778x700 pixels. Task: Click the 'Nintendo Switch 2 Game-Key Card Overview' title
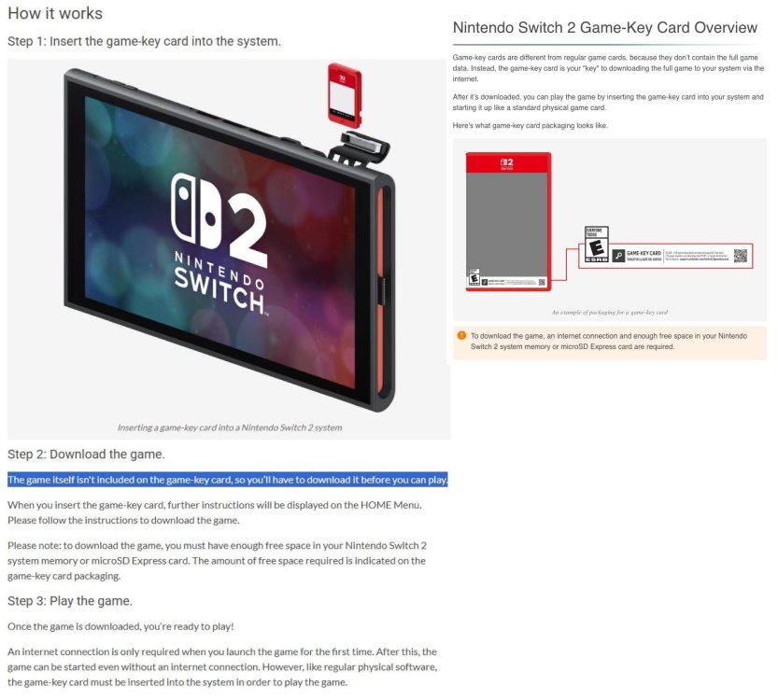605,28
